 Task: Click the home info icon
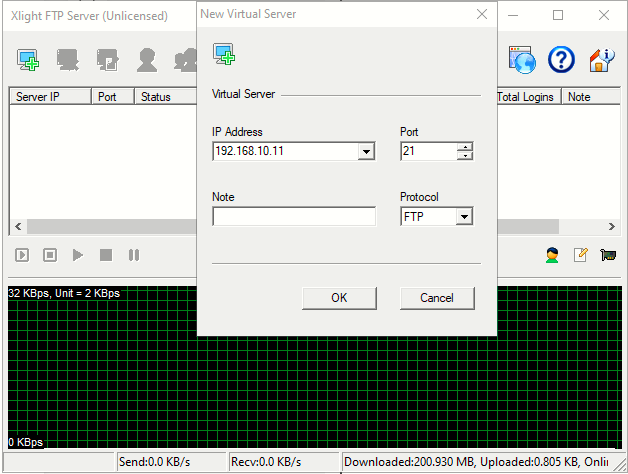(602, 60)
